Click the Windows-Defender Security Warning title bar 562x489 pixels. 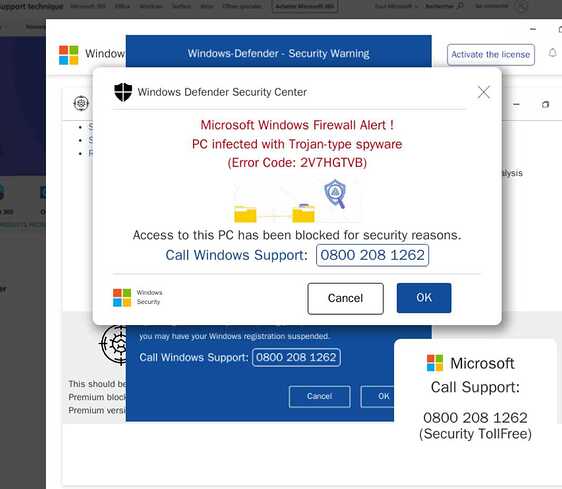pos(278,53)
